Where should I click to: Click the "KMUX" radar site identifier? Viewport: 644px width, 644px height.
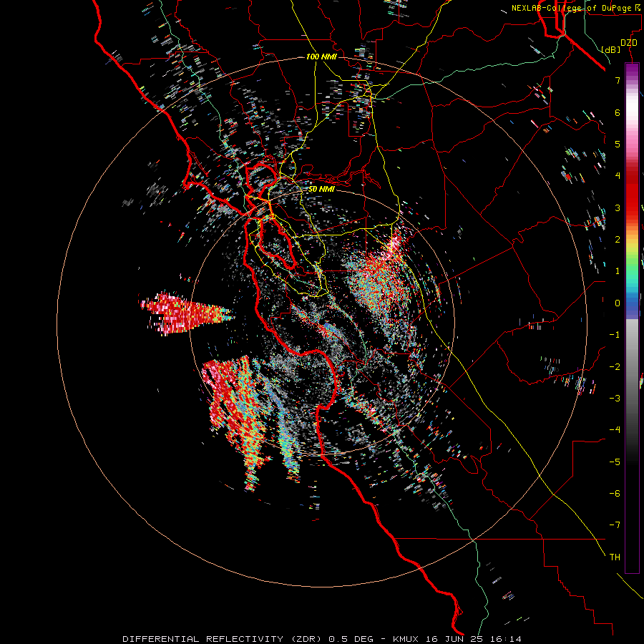tap(407, 639)
